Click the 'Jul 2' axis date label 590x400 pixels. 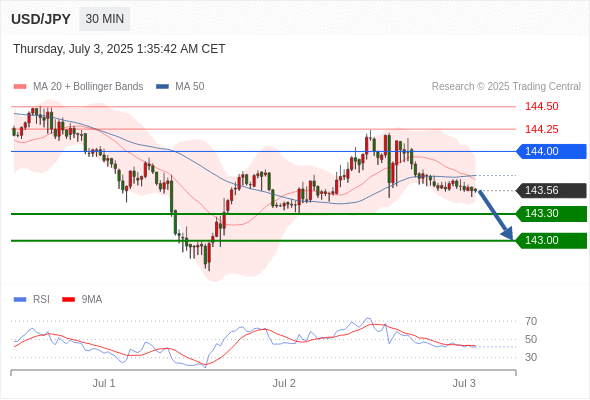point(284,383)
